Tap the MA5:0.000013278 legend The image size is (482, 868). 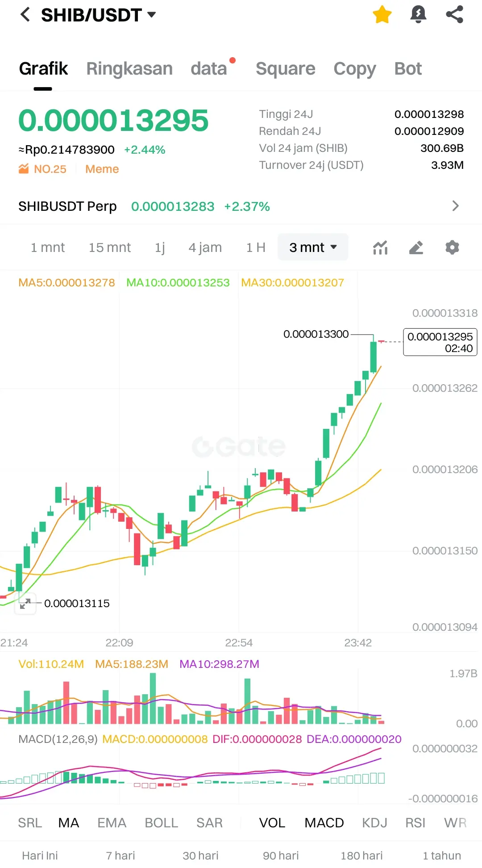(x=66, y=283)
